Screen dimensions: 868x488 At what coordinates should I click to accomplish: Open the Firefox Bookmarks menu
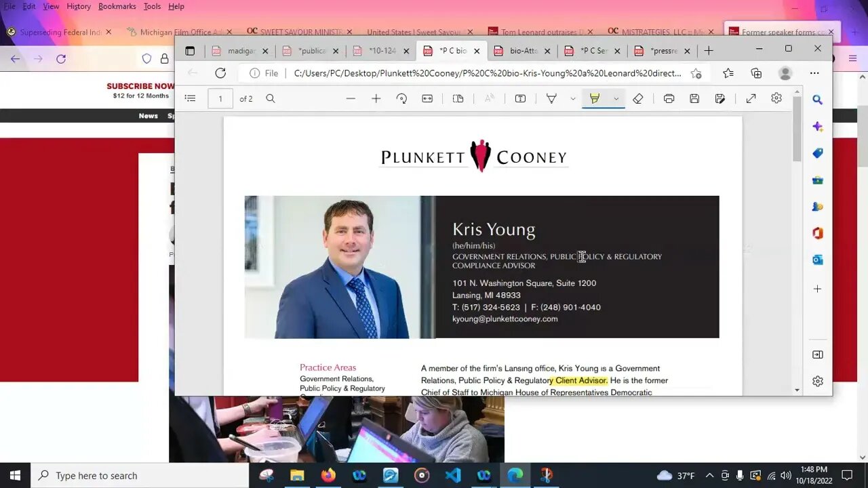(x=117, y=6)
